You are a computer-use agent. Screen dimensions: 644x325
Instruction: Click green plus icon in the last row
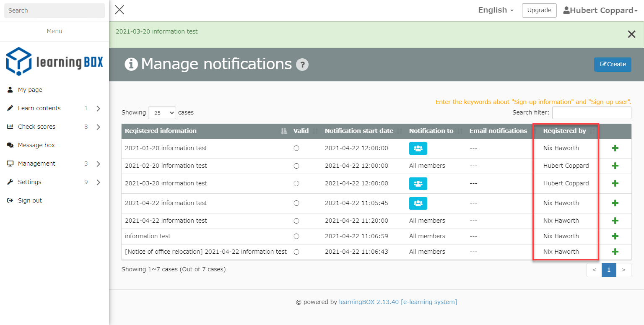[615, 252]
